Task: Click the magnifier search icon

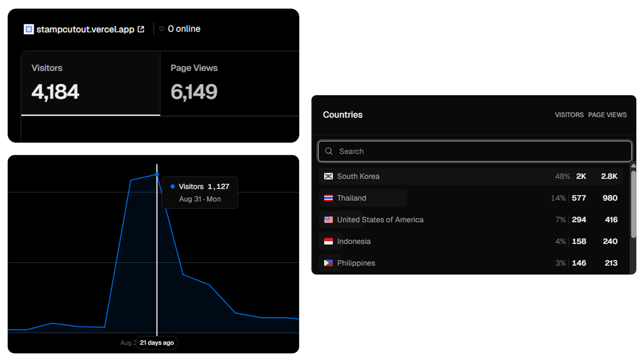Action: tap(329, 151)
